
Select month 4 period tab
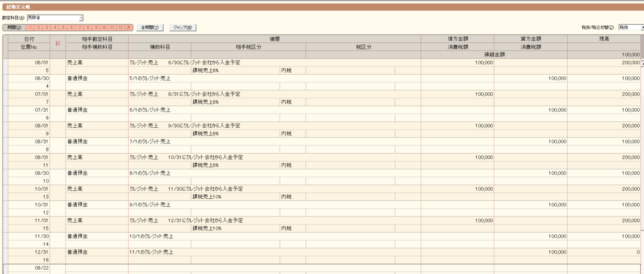(55, 27)
